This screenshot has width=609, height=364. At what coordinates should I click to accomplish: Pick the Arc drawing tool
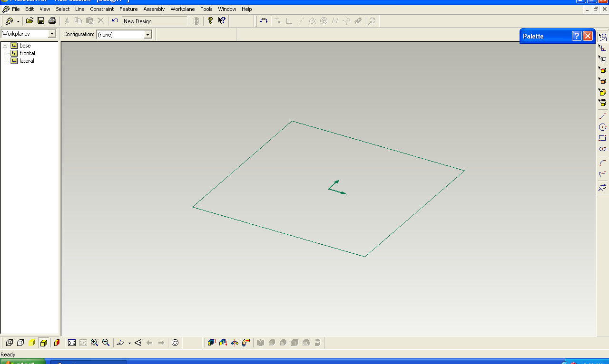click(603, 163)
